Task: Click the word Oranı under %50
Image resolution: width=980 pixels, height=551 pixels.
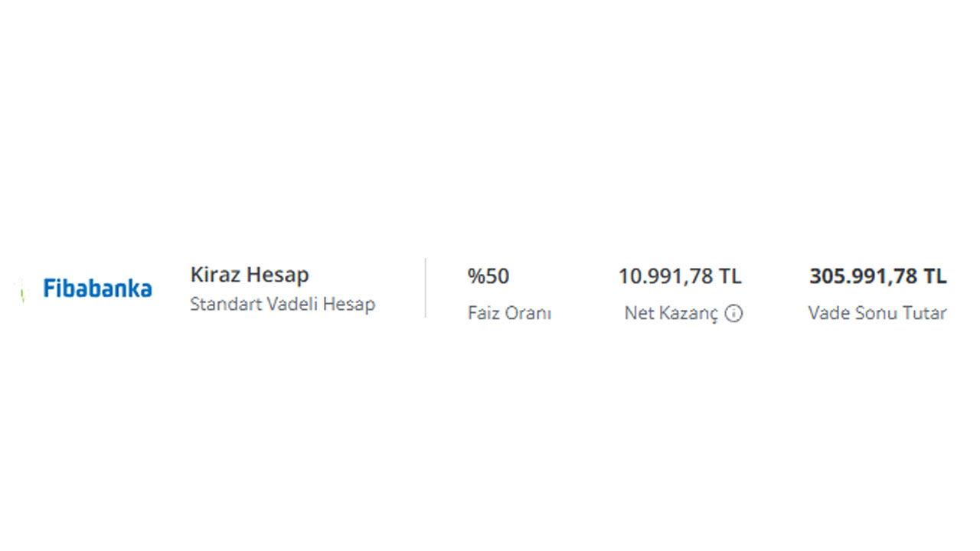Action: [530, 313]
